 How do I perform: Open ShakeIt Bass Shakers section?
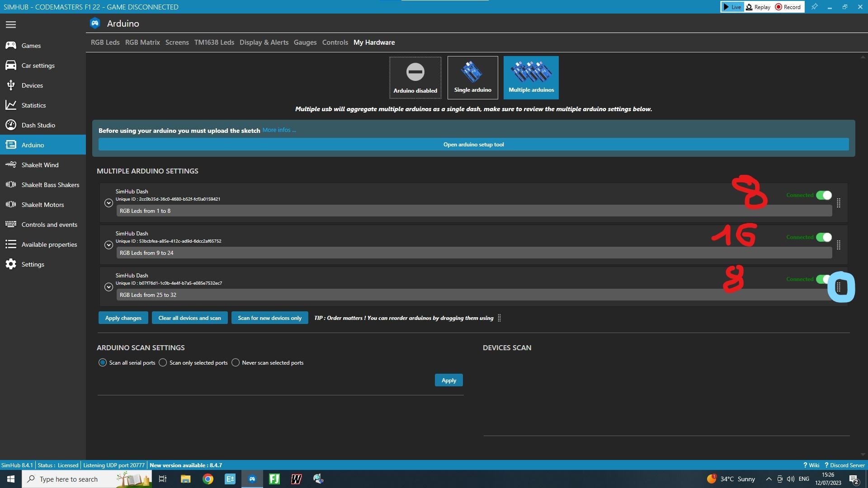pos(43,185)
